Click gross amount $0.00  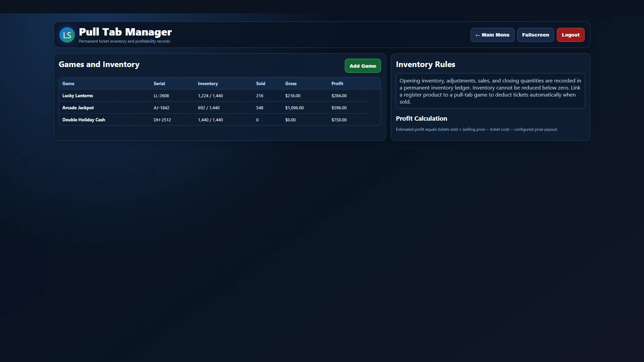[290, 120]
